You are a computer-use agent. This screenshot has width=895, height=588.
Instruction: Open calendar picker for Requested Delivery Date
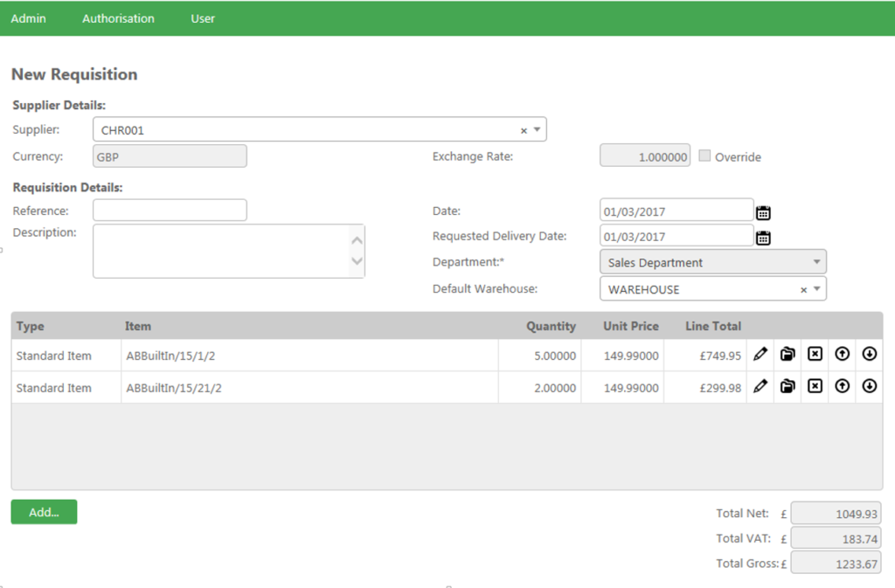tap(763, 238)
